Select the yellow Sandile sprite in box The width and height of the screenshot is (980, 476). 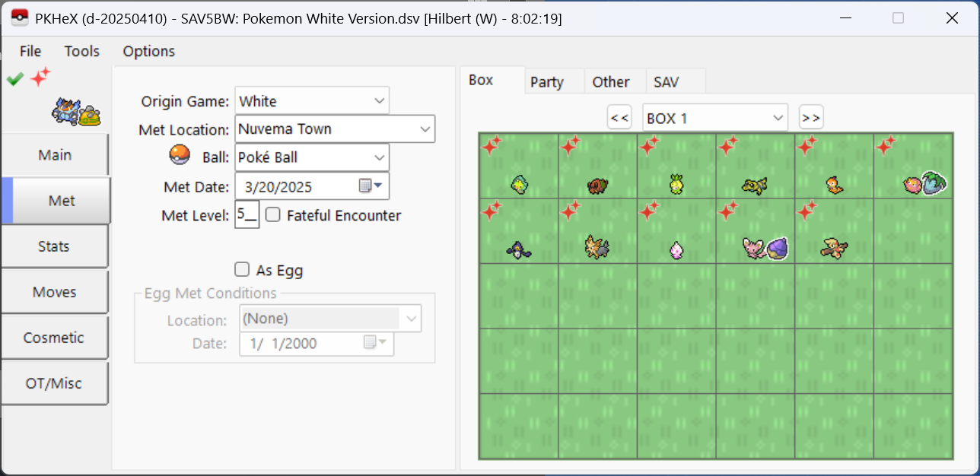(x=754, y=185)
